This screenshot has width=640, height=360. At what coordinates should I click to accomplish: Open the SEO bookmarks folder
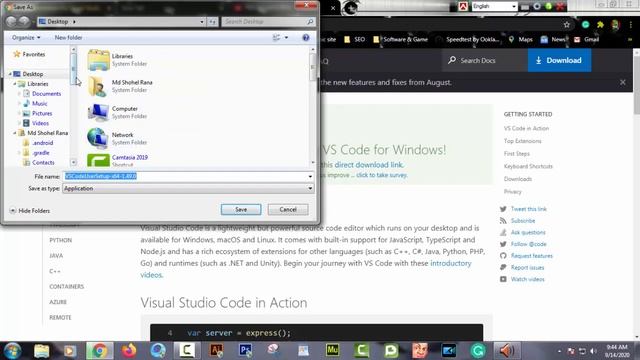pos(354,40)
